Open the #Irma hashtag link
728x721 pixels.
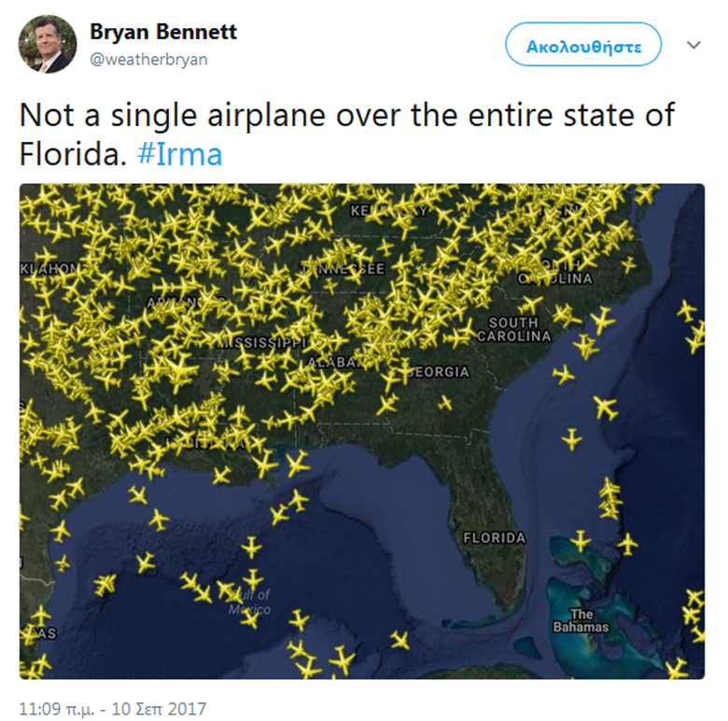click(x=180, y=154)
